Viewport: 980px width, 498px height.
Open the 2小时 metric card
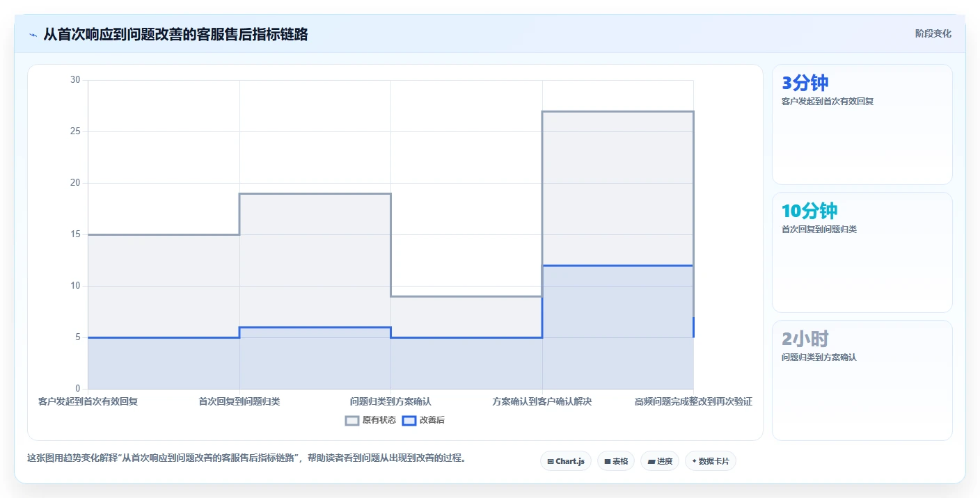862,380
